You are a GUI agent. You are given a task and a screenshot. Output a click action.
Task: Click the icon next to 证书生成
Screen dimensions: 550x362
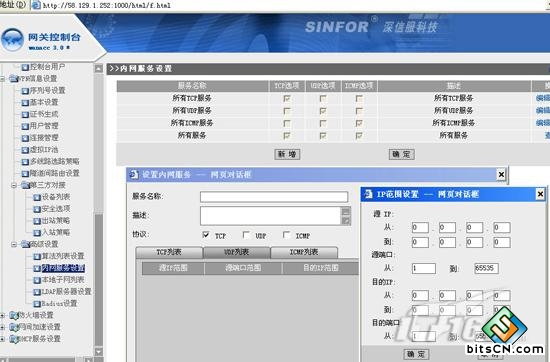[25, 115]
